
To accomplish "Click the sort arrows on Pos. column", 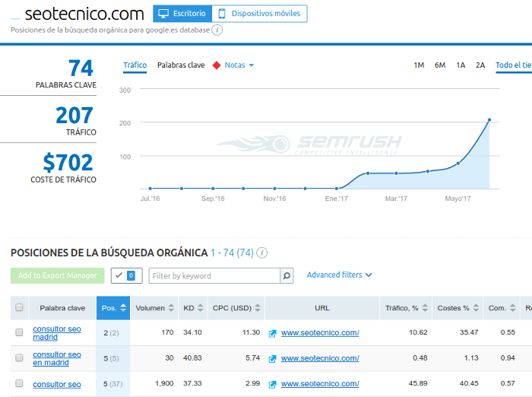I will pyautogui.click(x=123, y=308).
